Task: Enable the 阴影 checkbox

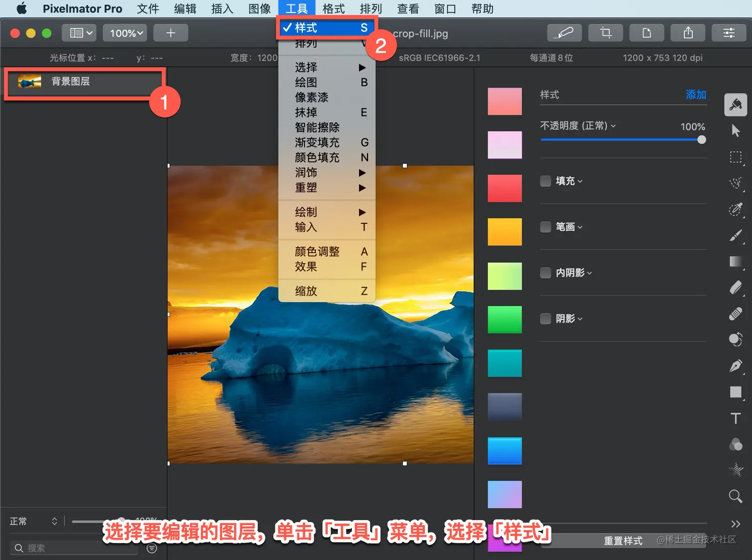Action: (546, 318)
